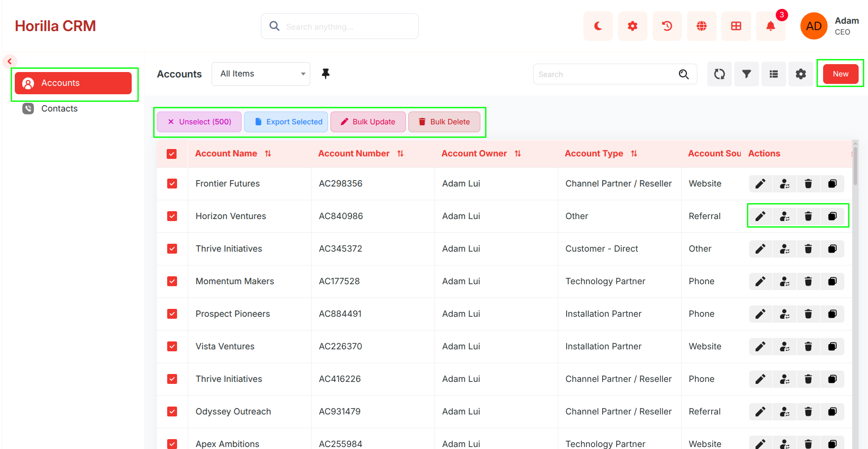Click the table vertical scrollbar

855,167
